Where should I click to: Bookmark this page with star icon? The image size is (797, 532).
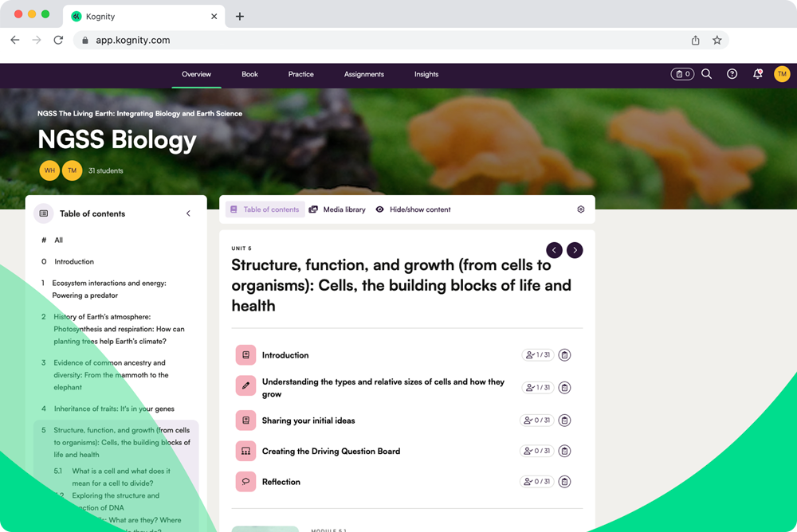[717, 40]
